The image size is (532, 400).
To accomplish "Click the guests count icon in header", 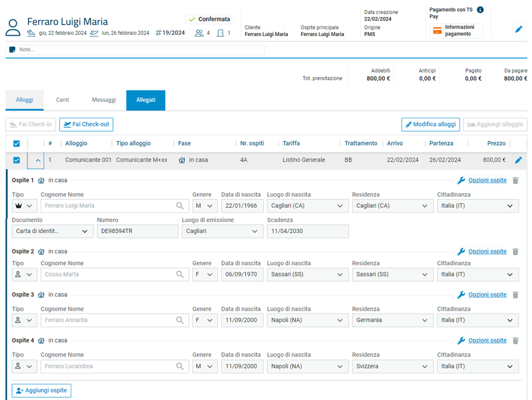I will 199,33.
